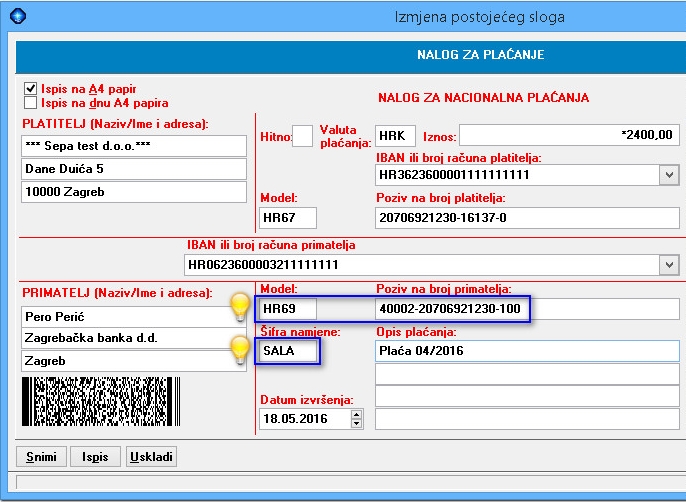Click the 'Poziv na broj platitelja:' label
Screen dimensions: 686x502
tap(441, 198)
